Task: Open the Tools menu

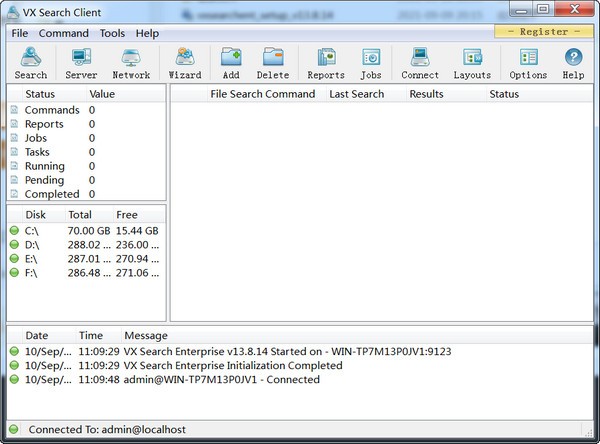Action: coord(112,33)
